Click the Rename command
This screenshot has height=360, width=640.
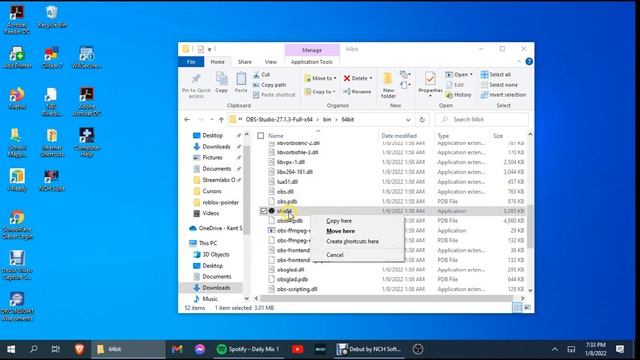point(357,92)
